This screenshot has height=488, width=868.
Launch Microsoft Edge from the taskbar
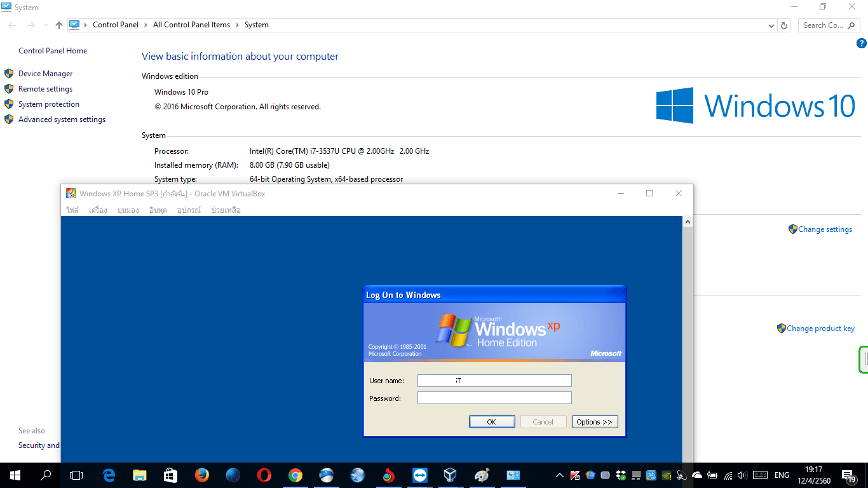109,475
